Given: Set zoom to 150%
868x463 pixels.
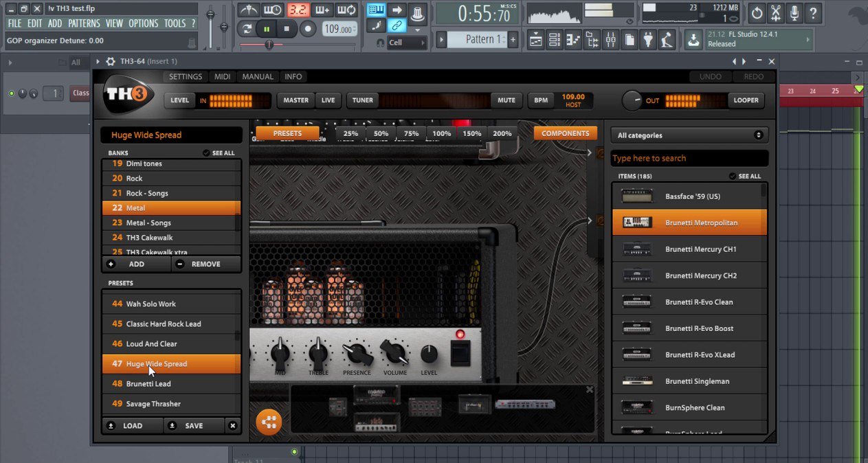Looking at the screenshot, I should (x=471, y=133).
